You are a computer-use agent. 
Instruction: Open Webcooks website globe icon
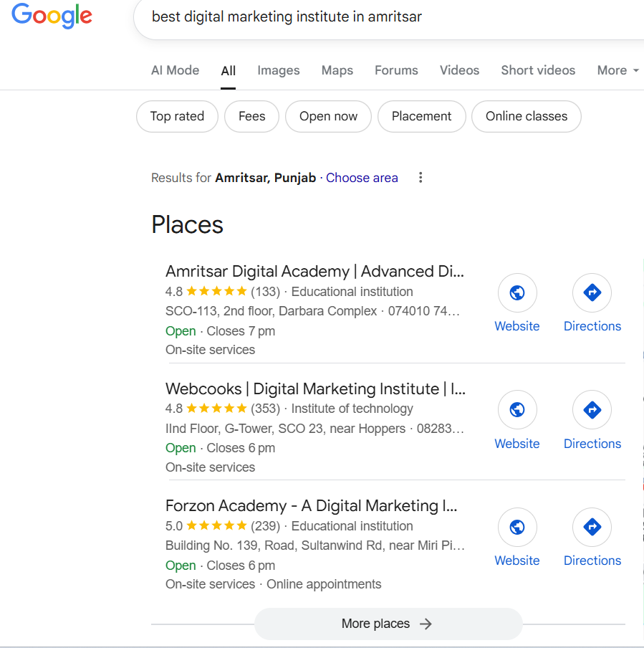point(517,409)
